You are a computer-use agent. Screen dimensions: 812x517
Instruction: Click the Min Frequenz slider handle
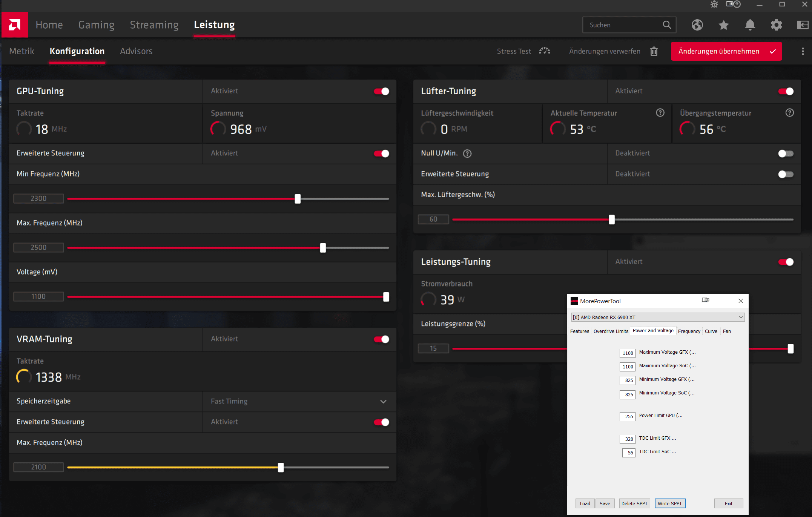click(298, 199)
